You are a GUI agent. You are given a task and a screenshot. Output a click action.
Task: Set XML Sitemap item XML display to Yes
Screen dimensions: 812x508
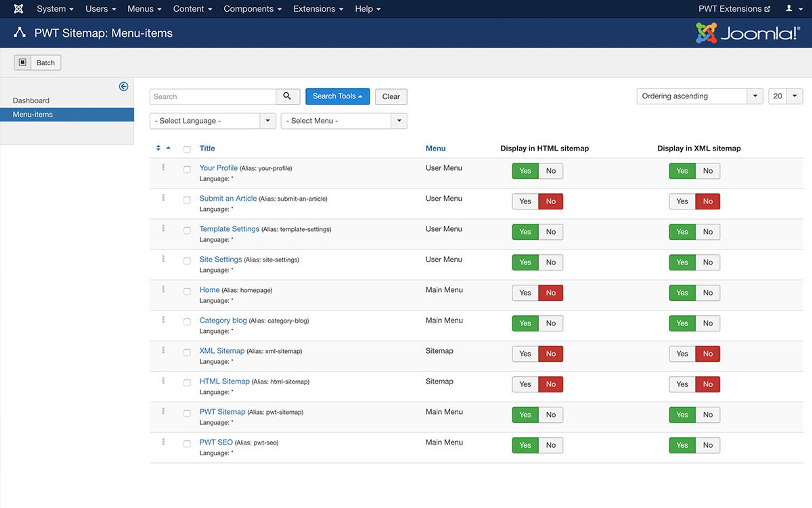682,354
